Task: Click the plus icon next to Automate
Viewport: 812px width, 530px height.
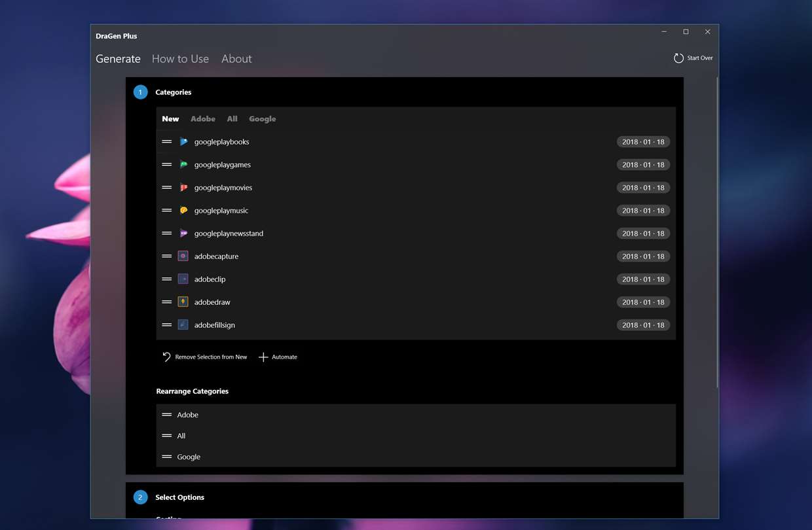Action: (x=263, y=357)
